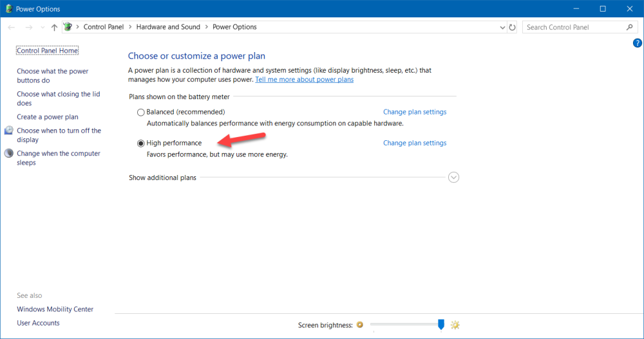Click the battery icon in title bar

click(x=8, y=8)
